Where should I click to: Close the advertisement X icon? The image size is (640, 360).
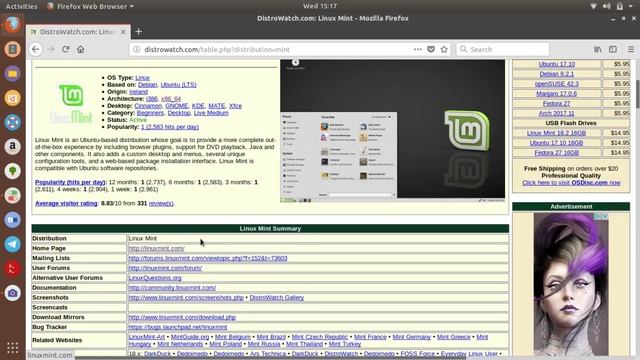pos(605,216)
